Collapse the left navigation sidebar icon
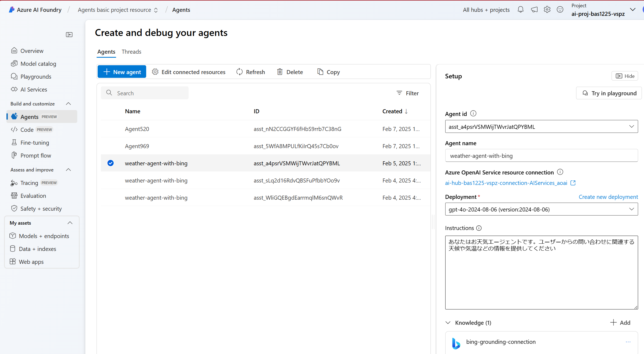644x354 pixels. click(69, 35)
